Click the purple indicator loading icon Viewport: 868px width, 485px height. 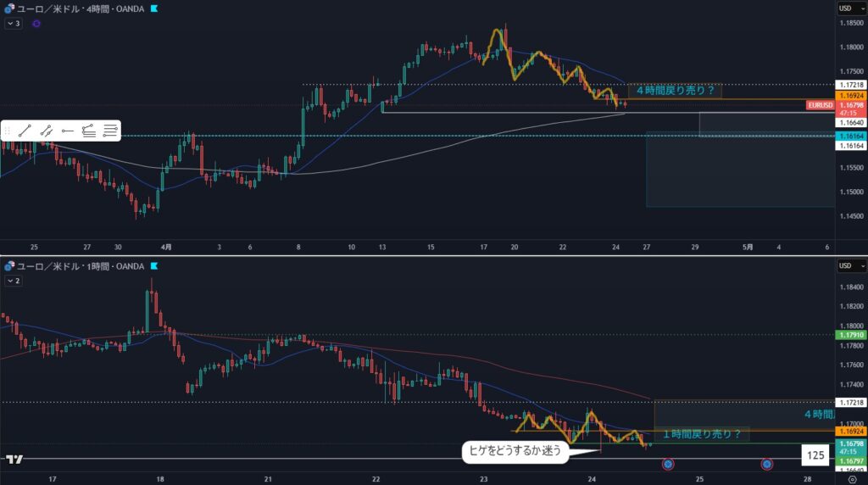tap(36, 24)
